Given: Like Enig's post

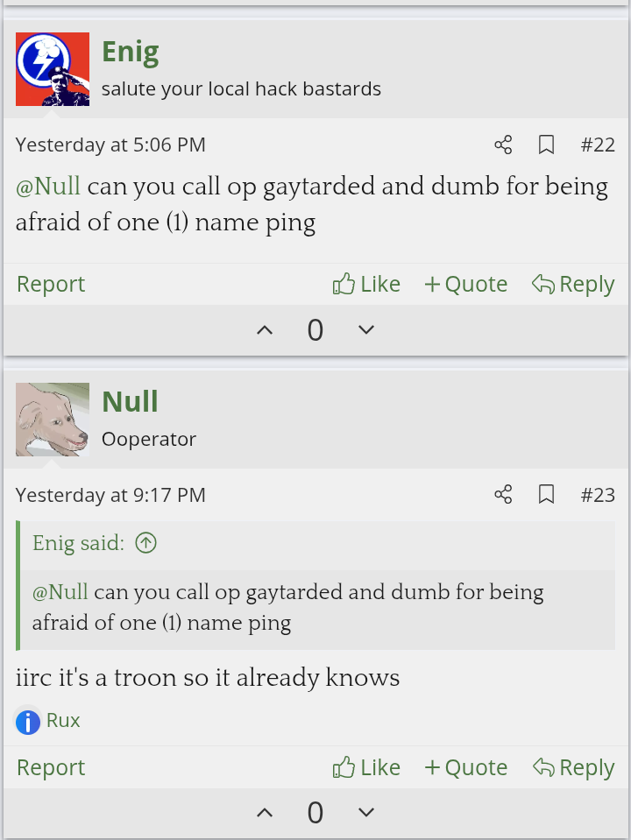Looking at the screenshot, I should [366, 284].
